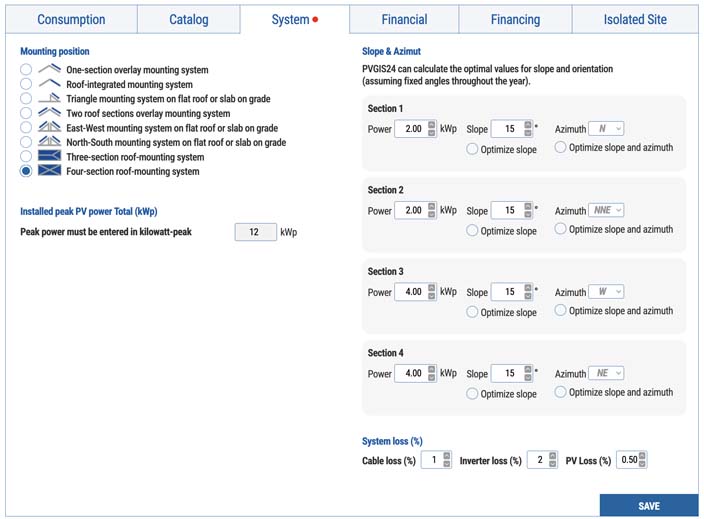Click the North-South mounting system icon
Image resolution: width=704 pixels, height=519 pixels.
[49, 143]
